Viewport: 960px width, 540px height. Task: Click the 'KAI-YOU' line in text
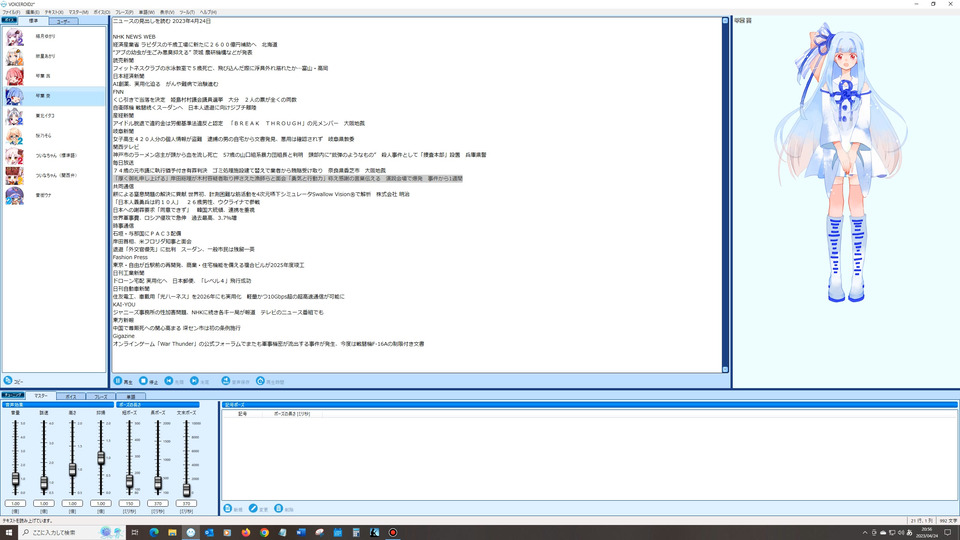(x=124, y=304)
